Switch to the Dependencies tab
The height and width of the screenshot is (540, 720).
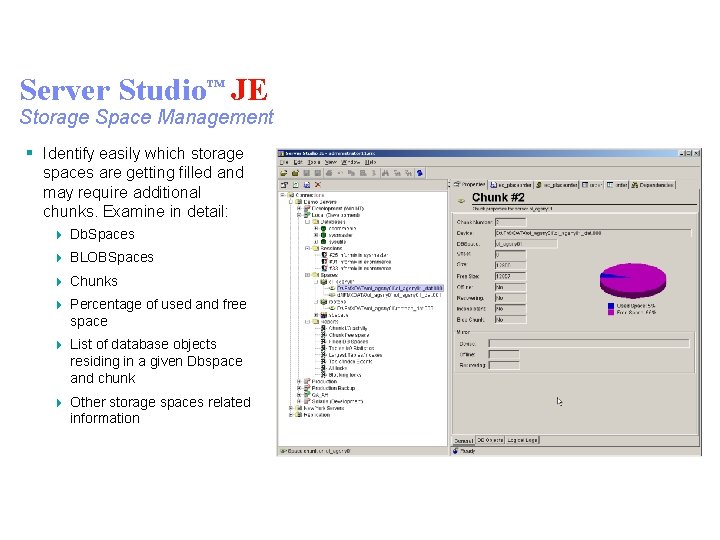(x=652, y=185)
